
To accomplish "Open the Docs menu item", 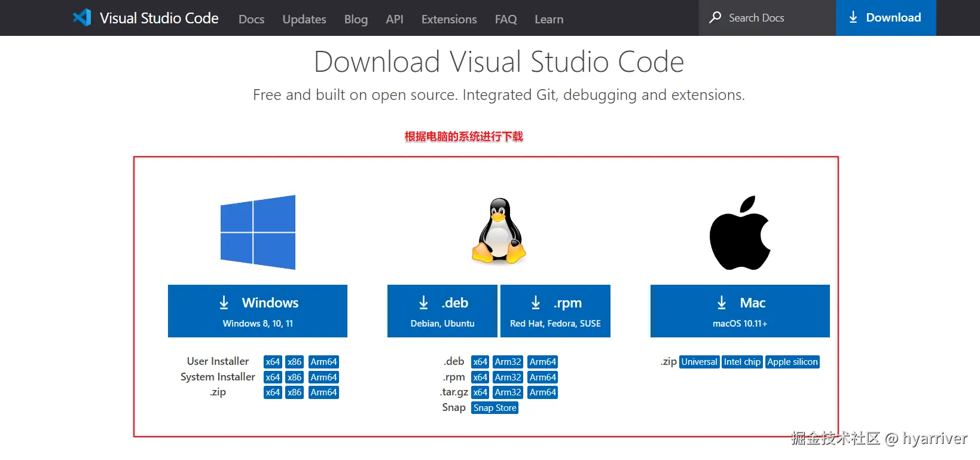I will [251, 19].
